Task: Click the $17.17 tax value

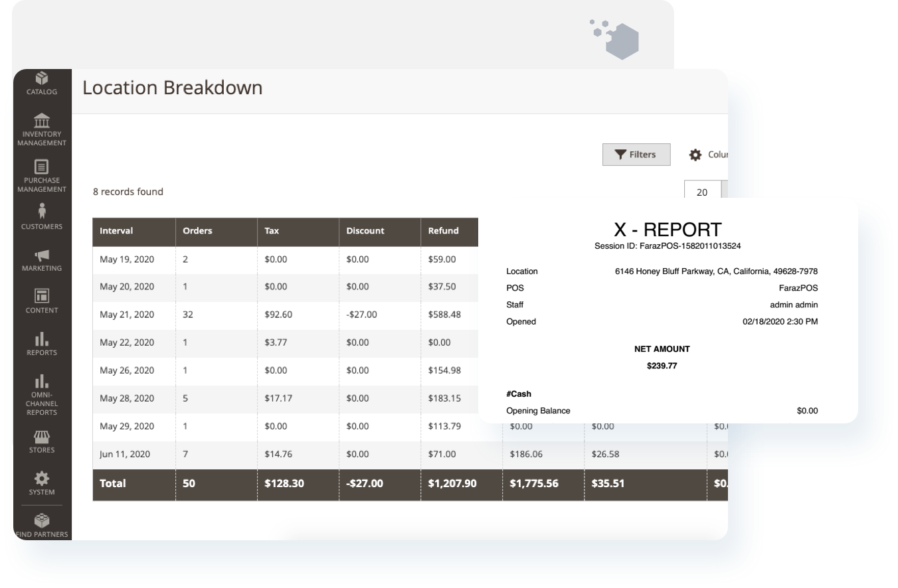Action: pyautogui.click(x=278, y=398)
